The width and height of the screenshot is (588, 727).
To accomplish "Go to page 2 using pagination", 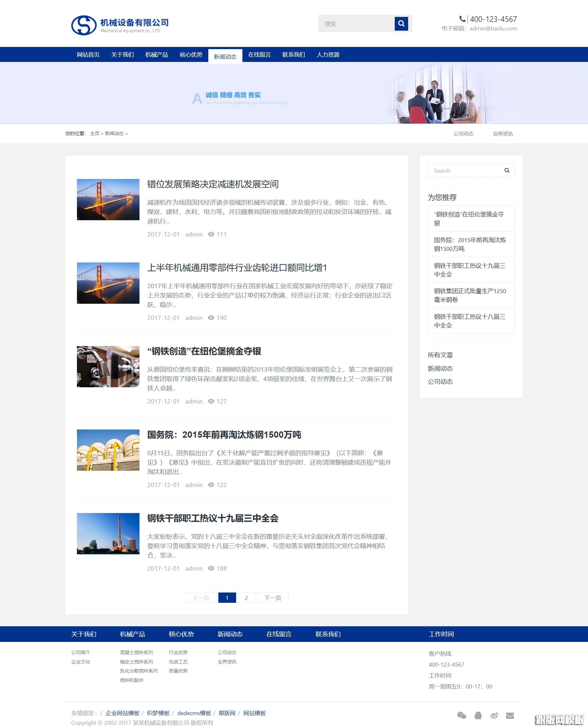I will (x=246, y=597).
